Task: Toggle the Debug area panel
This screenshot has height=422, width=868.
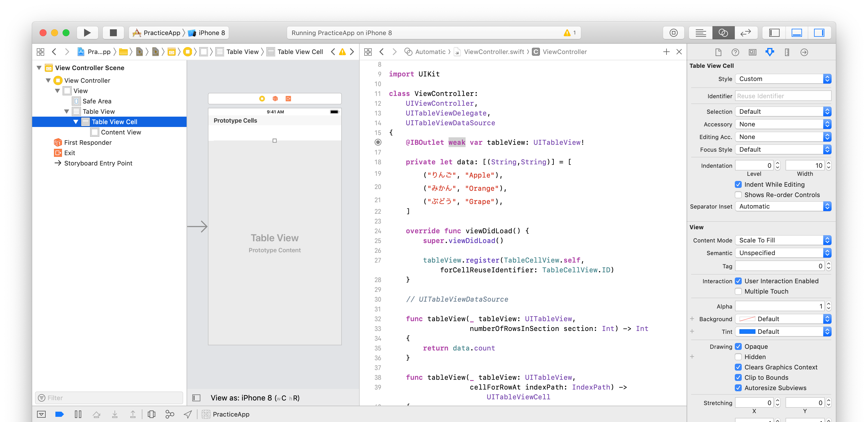Action: pyautogui.click(x=797, y=33)
